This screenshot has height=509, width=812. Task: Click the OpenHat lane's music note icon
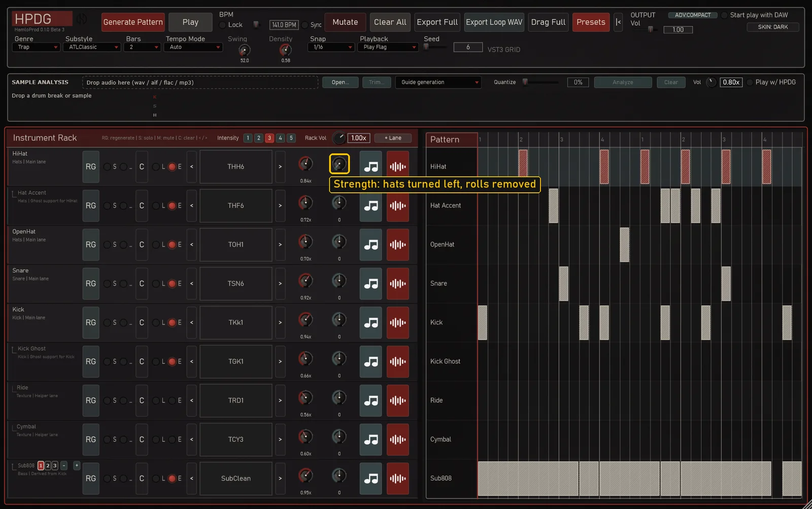371,245
